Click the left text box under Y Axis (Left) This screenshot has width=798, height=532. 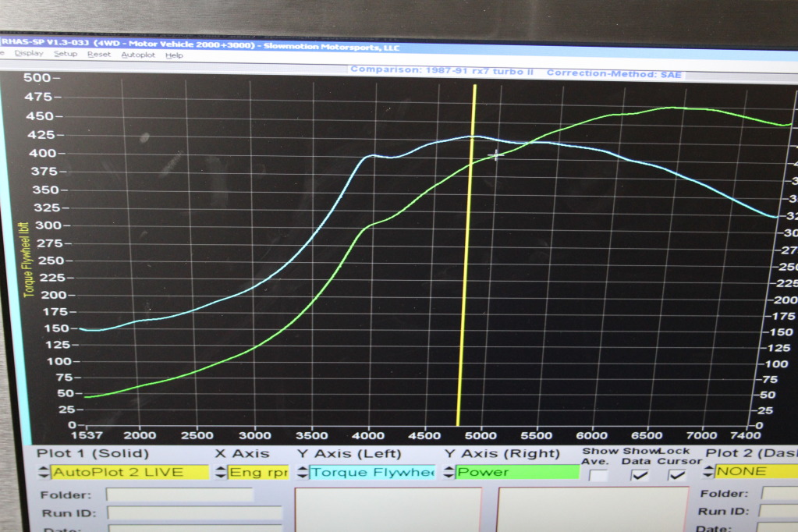[x=388, y=510]
